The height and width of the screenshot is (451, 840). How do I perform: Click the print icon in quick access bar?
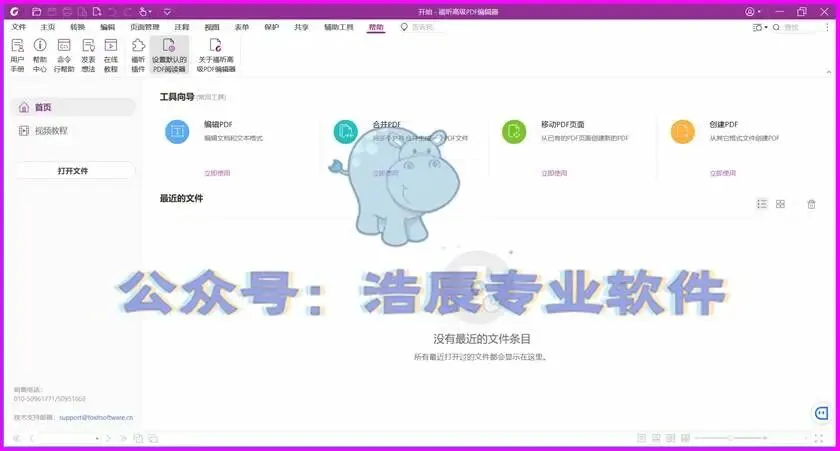(67, 11)
